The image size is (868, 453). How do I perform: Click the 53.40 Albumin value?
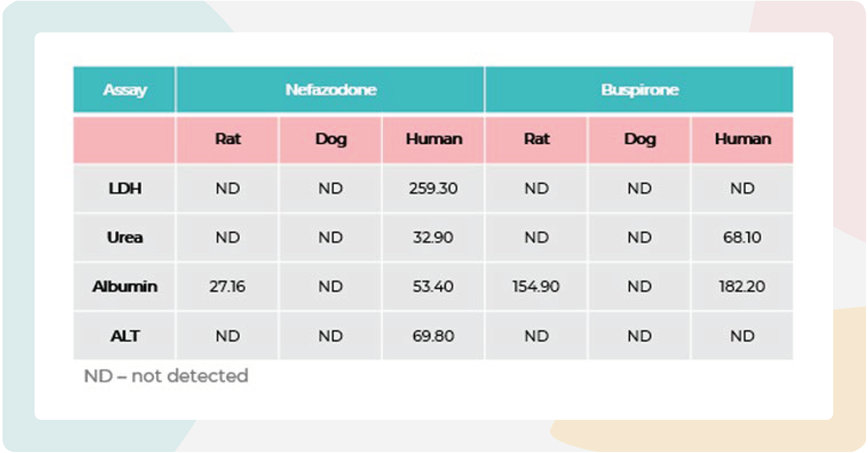click(433, 287)
